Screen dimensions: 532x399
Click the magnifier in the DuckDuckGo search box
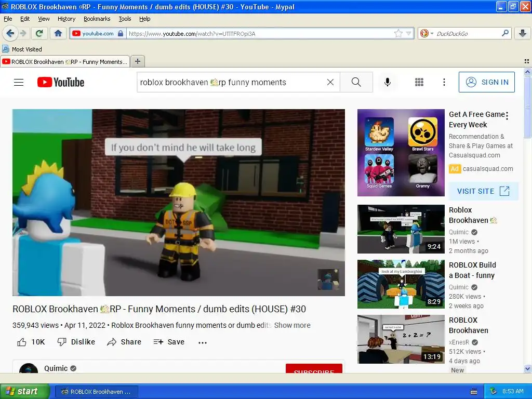[x=505, y=33]
